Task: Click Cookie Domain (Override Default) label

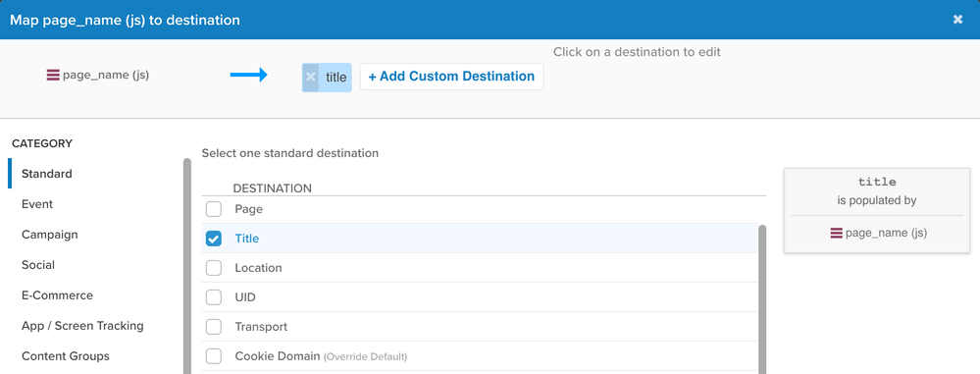Action: point(321,356)
